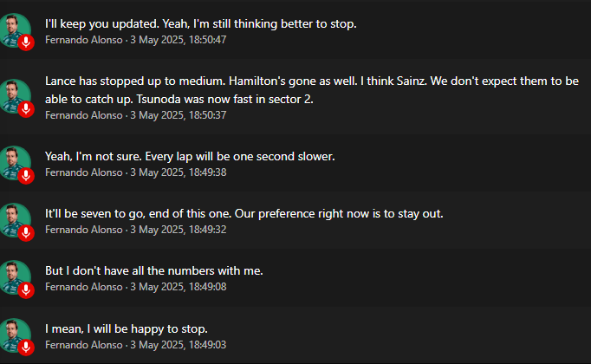Click Alonso avatar beside 'I'll keep you updated'
Image resolution: width=591 pixels, height=364 pixels.
coord(14,30)
